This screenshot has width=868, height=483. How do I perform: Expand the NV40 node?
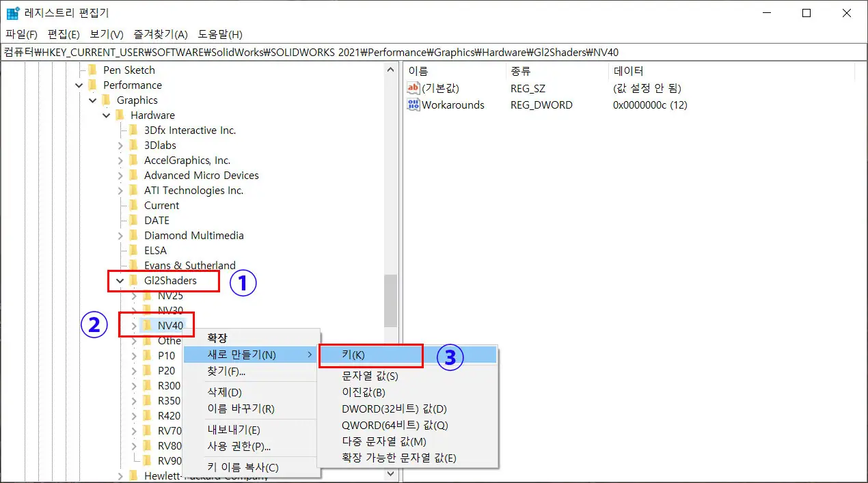[x=134, y=325]
